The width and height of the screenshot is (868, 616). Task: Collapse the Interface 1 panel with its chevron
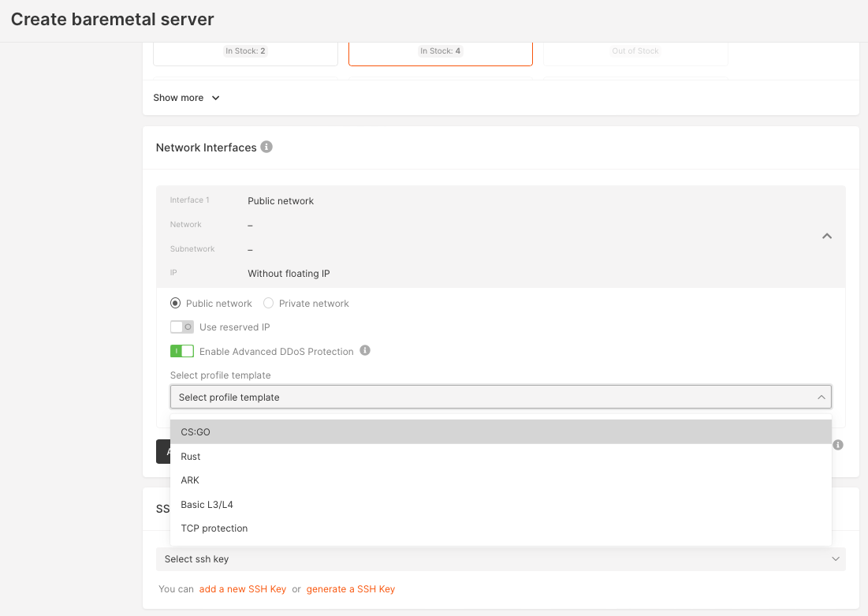(x=827, y=236)
